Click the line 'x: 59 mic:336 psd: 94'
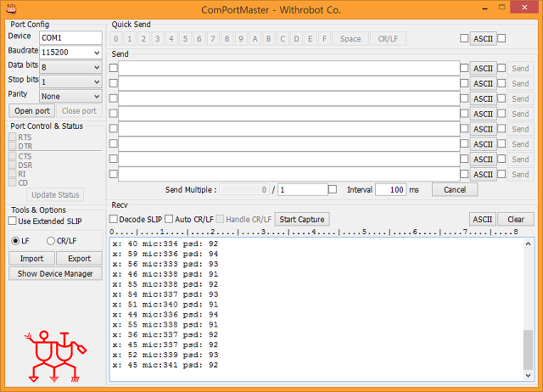Viewport: 543px width, 392px height. point(165,254)
